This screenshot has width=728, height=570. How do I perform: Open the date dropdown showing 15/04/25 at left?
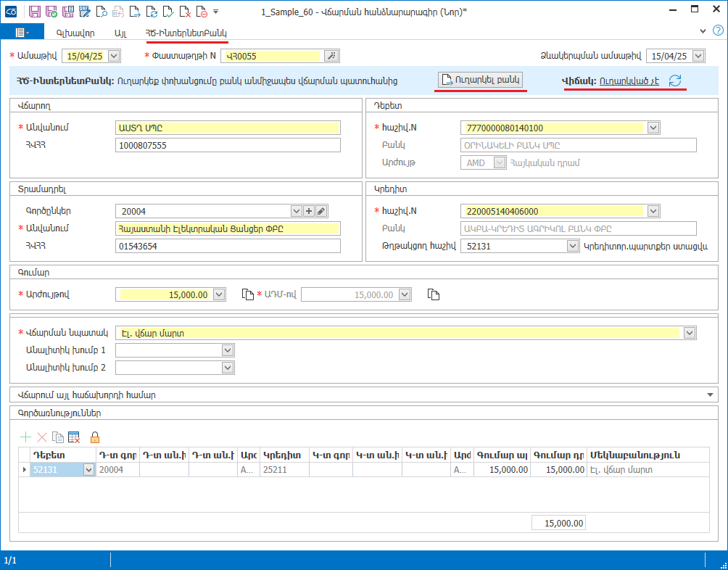[x=113, y=56]
